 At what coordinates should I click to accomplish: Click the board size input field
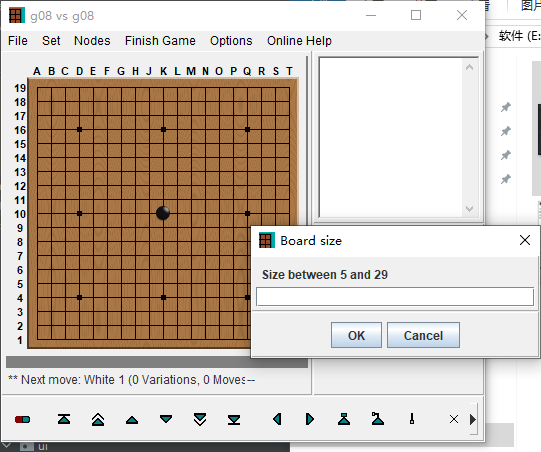(395, 297)
